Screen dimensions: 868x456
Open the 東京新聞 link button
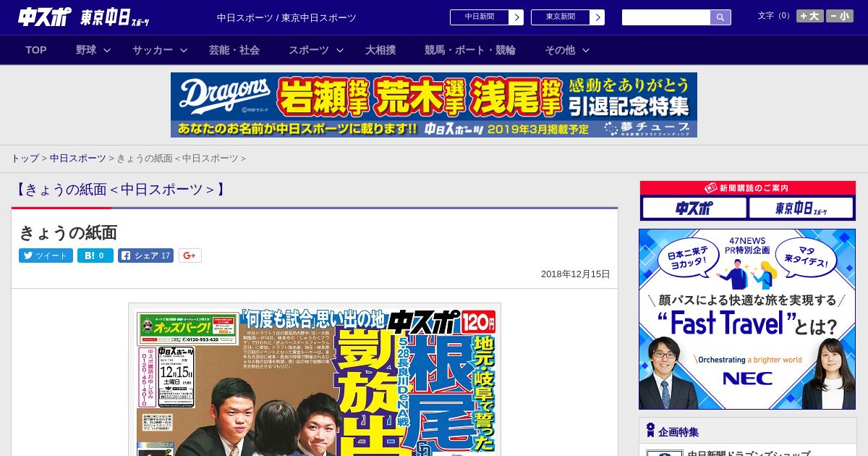click(x=561, y=17)
